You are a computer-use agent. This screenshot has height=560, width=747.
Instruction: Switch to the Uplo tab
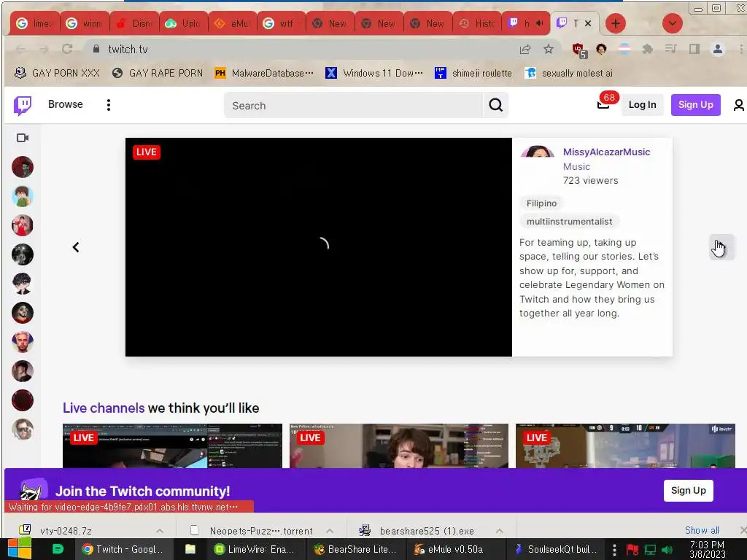click(x=183, y=23)
